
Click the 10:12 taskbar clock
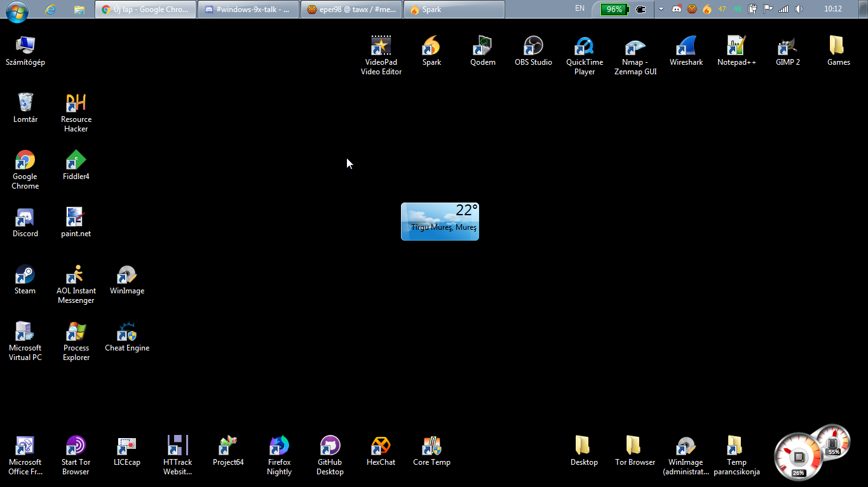(x=832, y=10)
